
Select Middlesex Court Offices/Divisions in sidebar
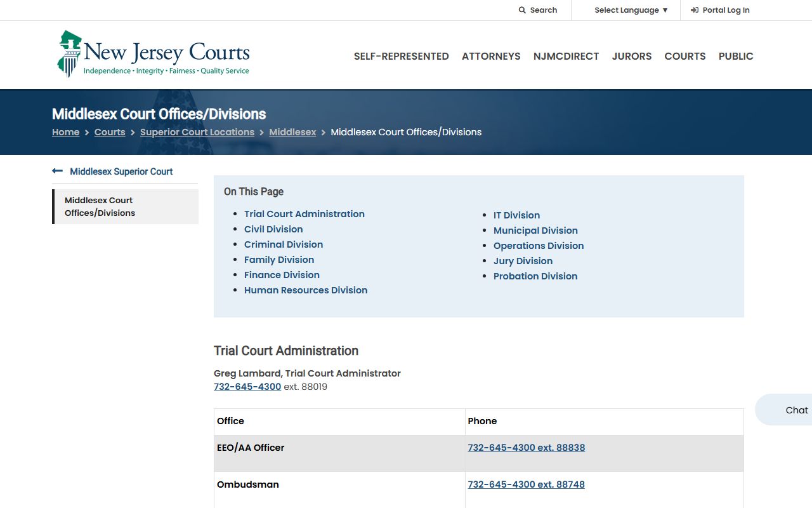(x=125, y=206)
